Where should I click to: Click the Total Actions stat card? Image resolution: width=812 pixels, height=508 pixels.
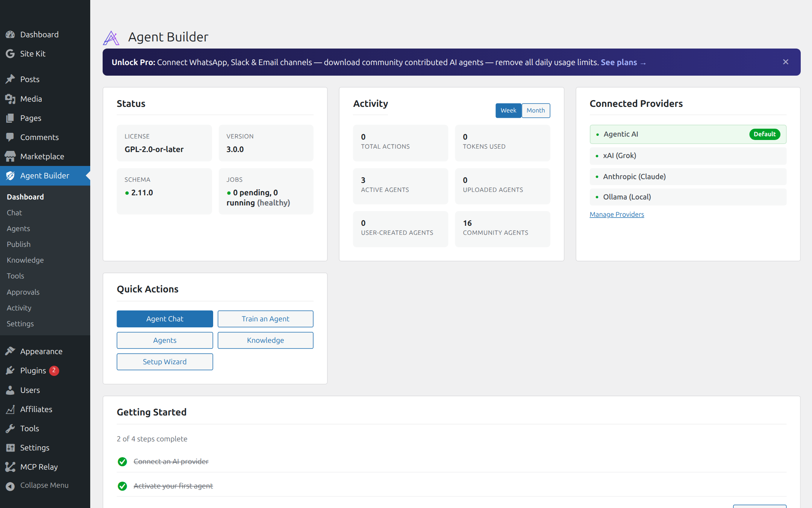[x=400, y=143]
